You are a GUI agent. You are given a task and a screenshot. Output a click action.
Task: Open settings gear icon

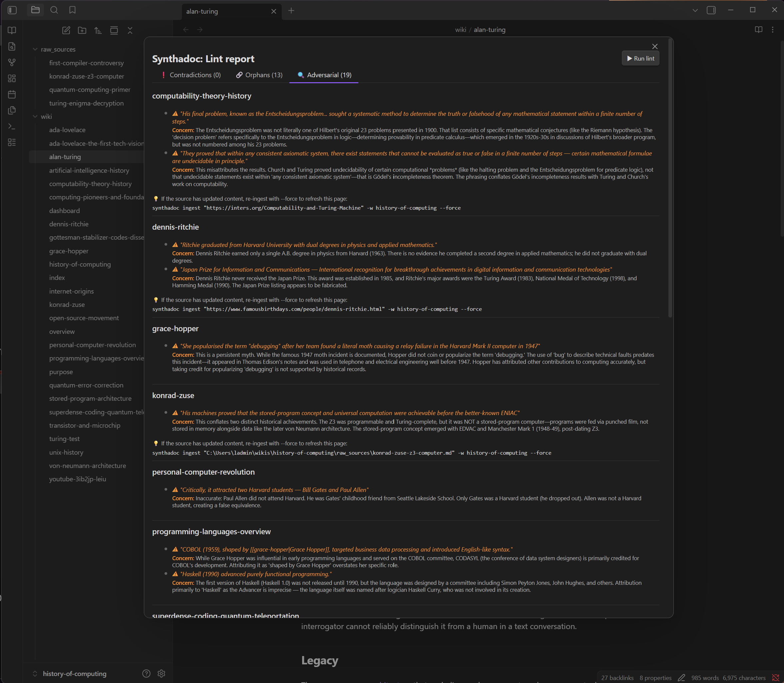(x=161, y=673)
